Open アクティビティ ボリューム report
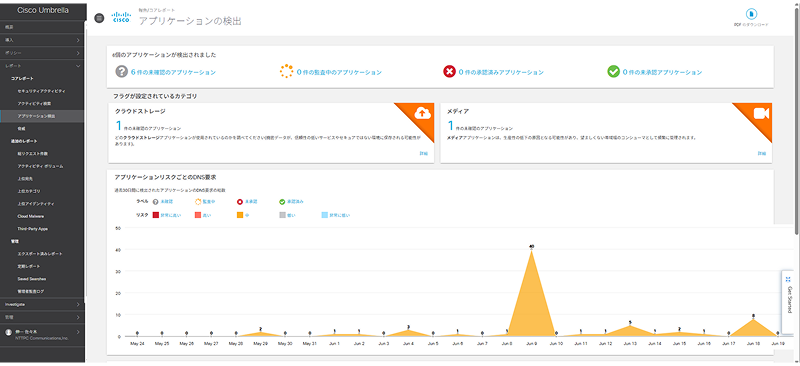The height and width of the screenshot is (366, 800). [40, 166]
